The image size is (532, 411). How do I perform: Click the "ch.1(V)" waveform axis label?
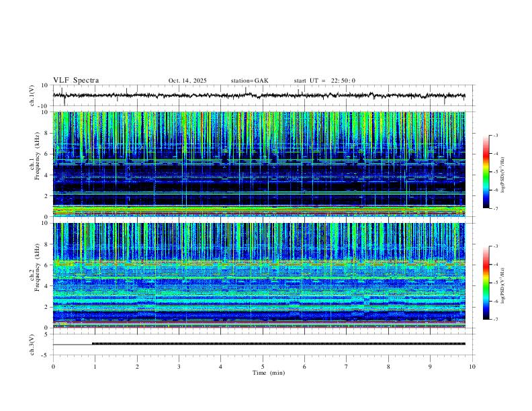tap(32, 95)
